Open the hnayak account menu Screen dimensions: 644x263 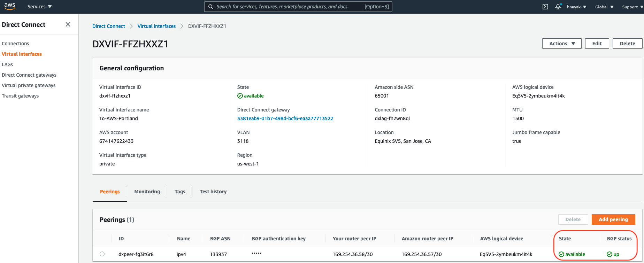tap(576, 7)
